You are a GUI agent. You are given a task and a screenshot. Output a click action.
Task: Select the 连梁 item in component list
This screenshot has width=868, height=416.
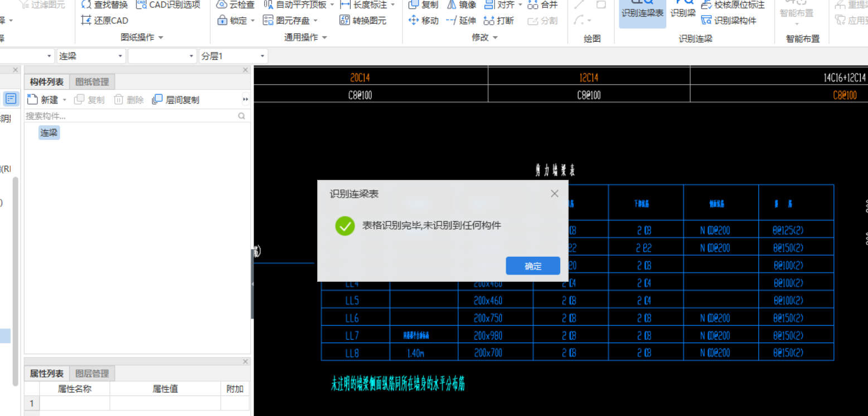click(x=49, y=133)
